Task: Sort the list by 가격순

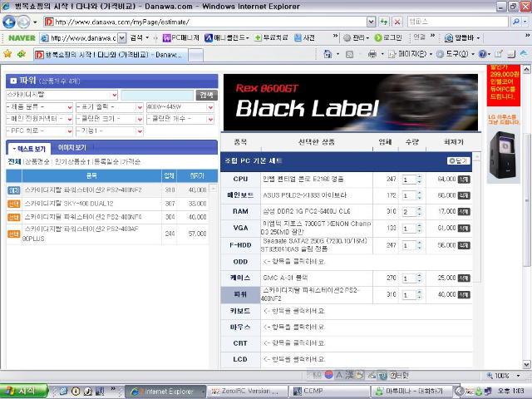Action: [131, 161]
